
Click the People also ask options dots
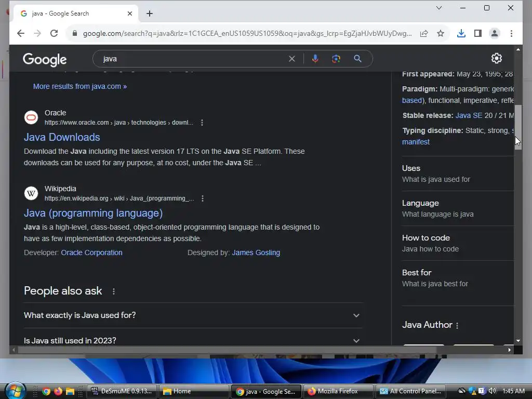pyautogui.click(x=114, y=291)
